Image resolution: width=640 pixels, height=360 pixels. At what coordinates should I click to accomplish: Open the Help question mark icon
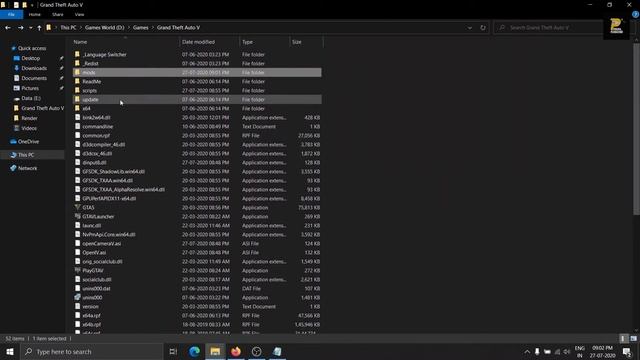coord(635,14)
